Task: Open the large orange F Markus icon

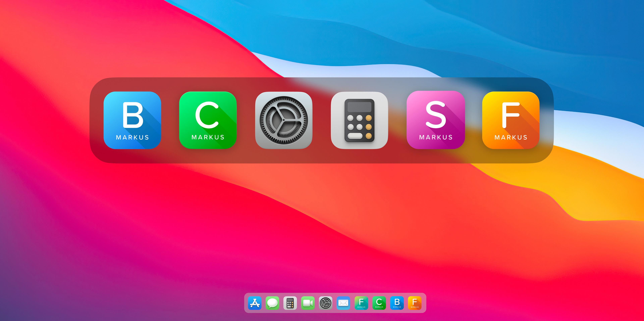Action: click(511, 120)
